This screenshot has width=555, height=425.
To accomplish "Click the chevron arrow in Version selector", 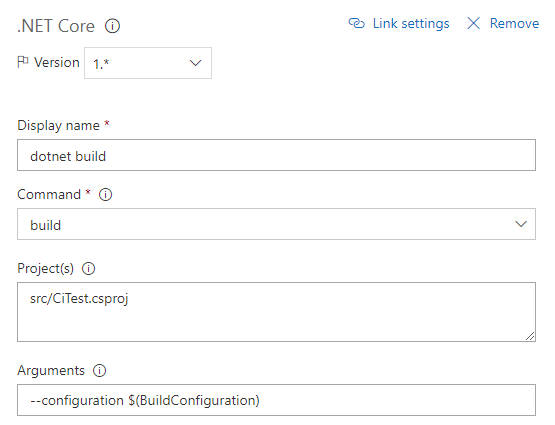I will click(x=195, y=63).
